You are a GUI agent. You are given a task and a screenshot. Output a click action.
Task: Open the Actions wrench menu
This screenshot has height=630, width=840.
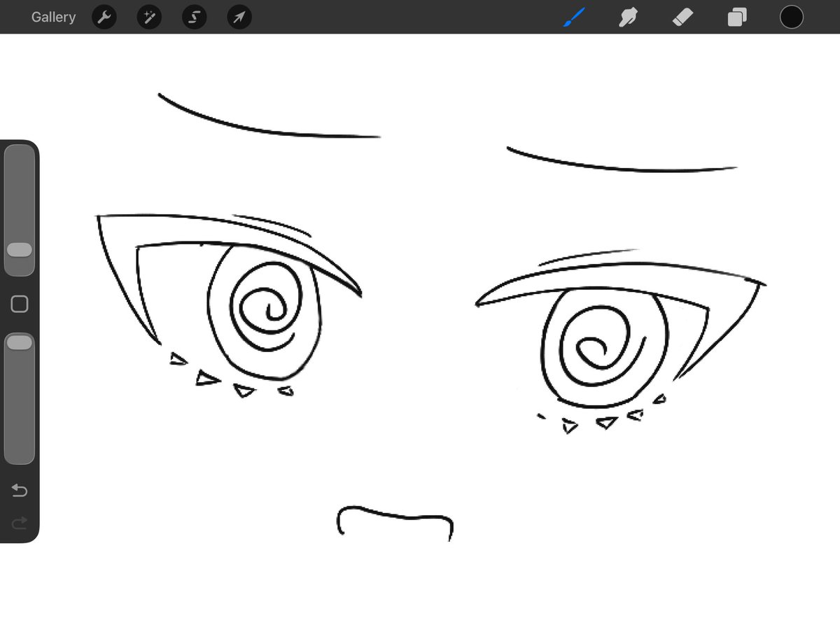(x=104, y=17)
